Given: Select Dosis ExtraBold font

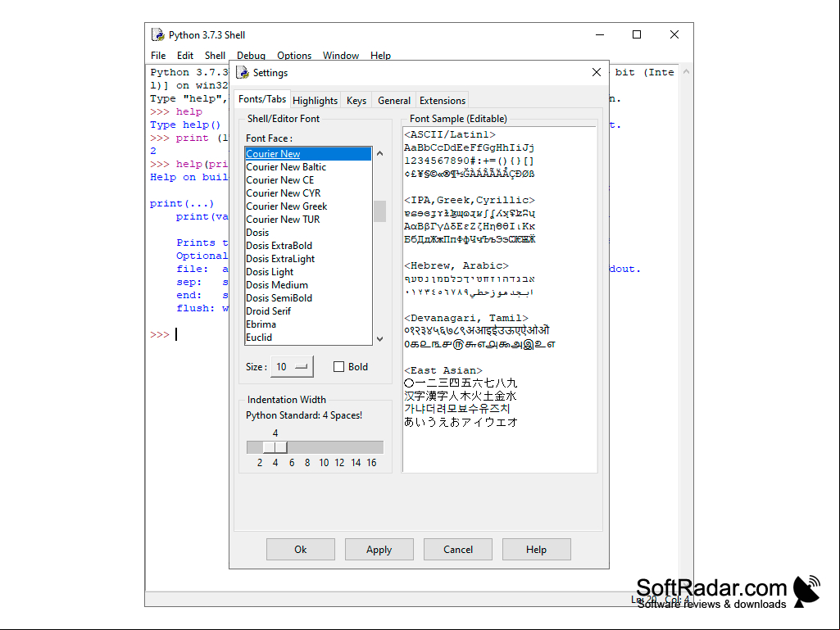Looking at the screenshot, I should click(308, 246).
